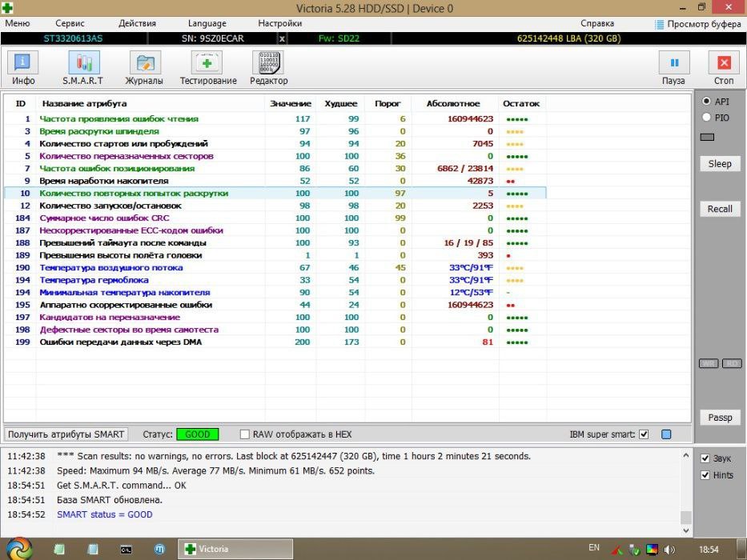Click Получить атрибуты SMART button
This screenshot has height=560, width=747.
(x=66, y=434)
